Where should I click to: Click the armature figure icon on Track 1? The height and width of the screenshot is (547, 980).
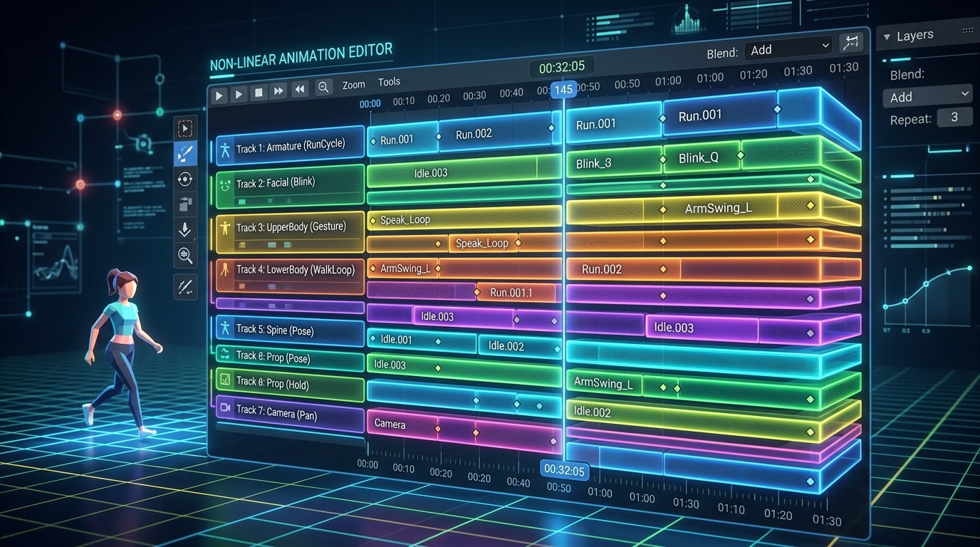[226, 150]
